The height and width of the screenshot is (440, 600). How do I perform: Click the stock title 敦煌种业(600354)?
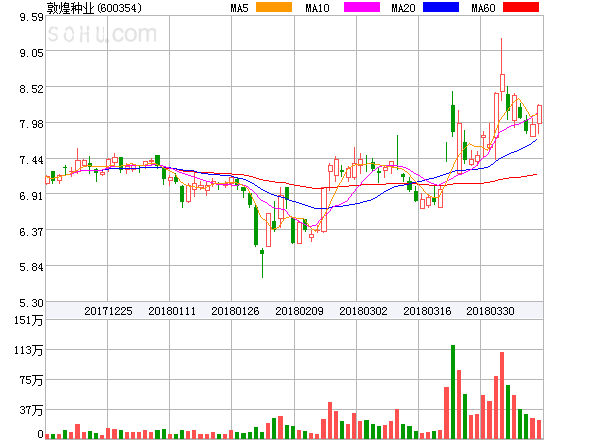pos(94,8)
